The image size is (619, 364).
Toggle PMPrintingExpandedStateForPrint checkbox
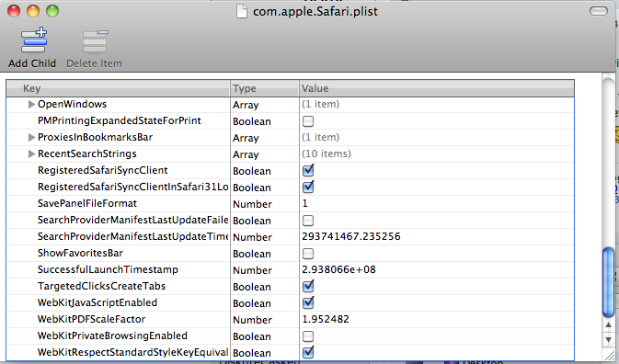308,121
